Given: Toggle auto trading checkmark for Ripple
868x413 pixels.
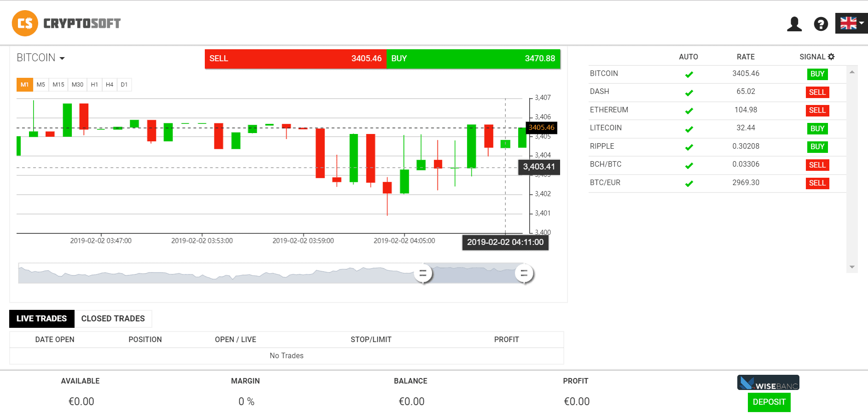Looking at the screenshot, I should (689, 147).
